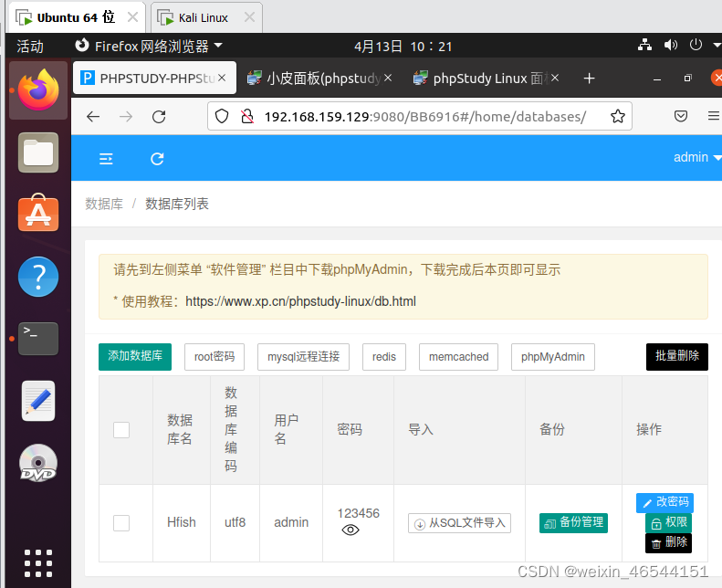Open Files manager in the dock

(38, 152)
